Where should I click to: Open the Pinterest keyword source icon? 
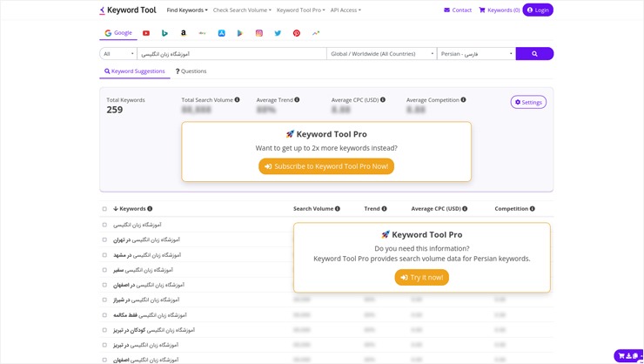(x=297, y=33)
